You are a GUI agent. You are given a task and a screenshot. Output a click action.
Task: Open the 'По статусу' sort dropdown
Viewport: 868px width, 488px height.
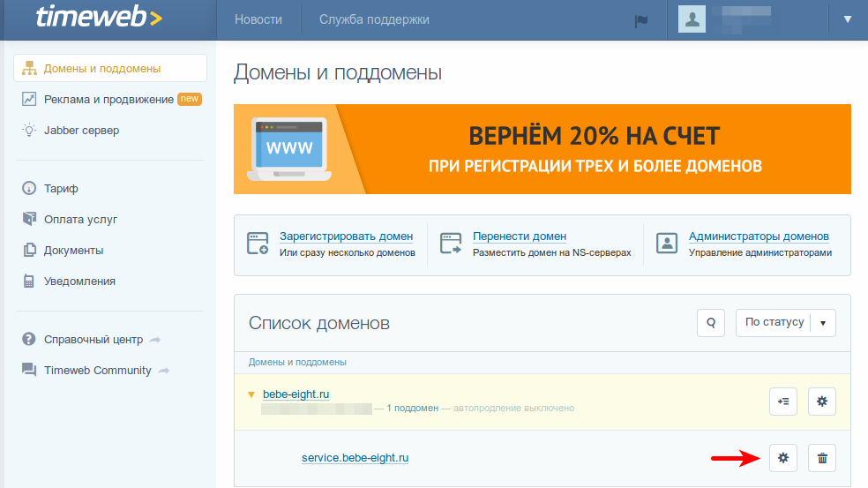coord(785,323)
